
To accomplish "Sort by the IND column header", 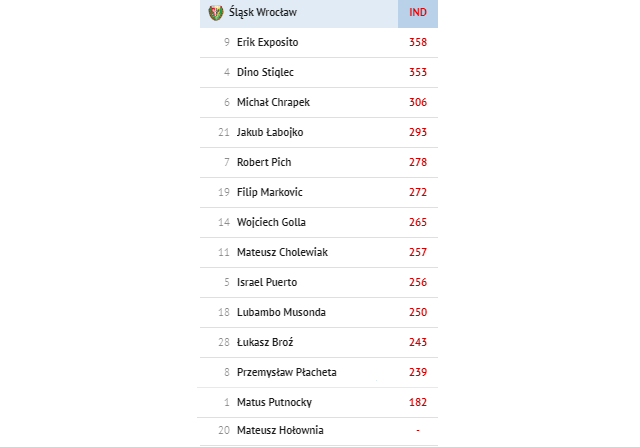I will [x=418, y=12].
